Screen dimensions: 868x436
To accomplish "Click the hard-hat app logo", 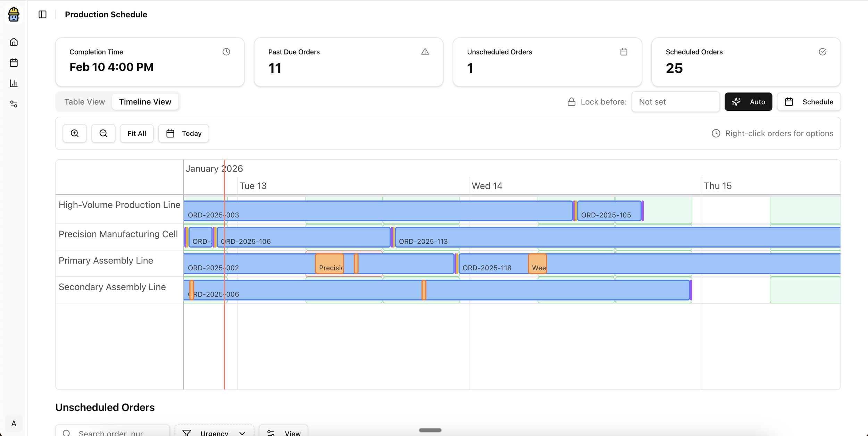I will [x=14, y=14].
